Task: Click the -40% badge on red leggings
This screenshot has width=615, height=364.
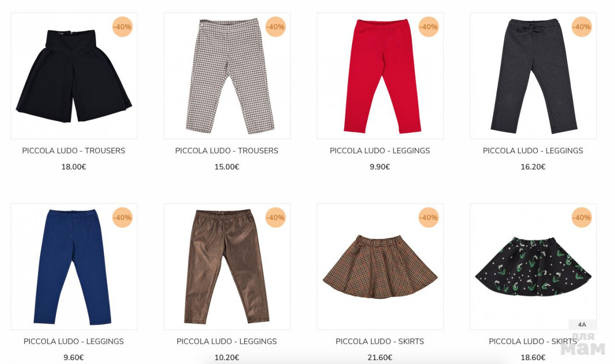Action: tap(428, 27)
